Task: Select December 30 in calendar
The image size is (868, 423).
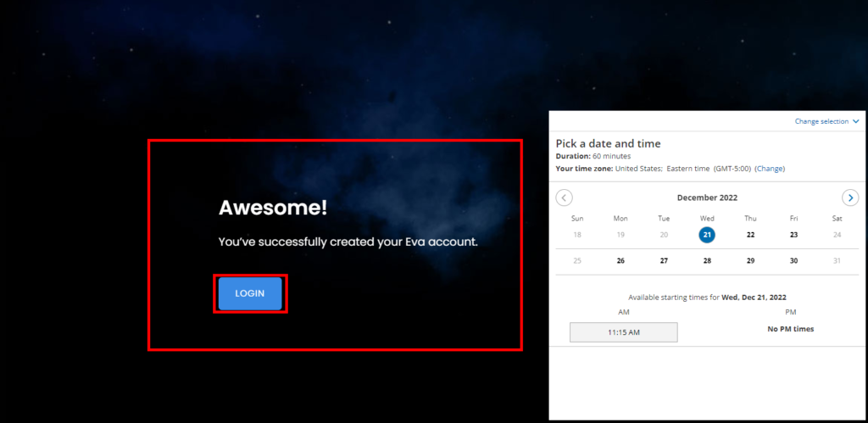Action: click(793, 261)
